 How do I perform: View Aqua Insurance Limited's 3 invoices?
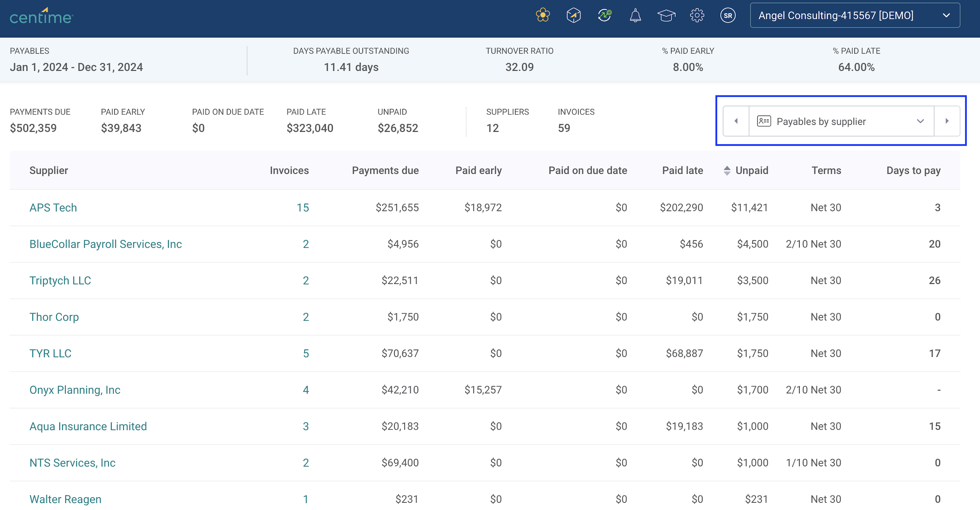click(306, 426)
